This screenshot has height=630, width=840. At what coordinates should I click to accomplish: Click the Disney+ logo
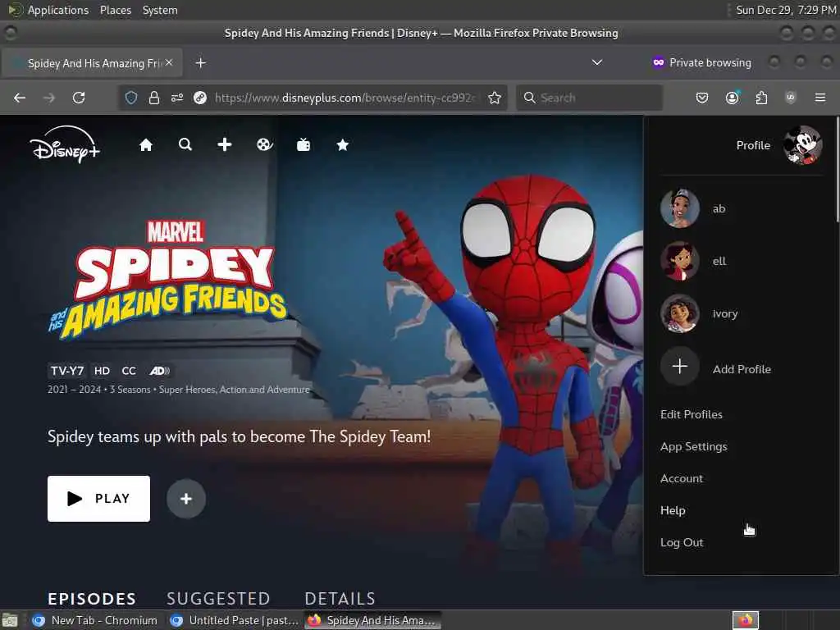pyautogui.click(x=65, y=144)
